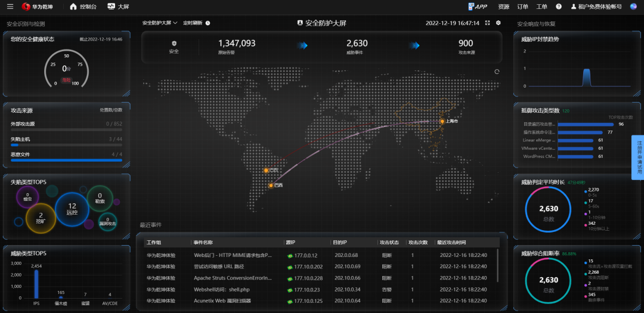Viewport: 644px width, 313px height.
Task: Open the hamburger menu in top bar
Action: pos(10,7)
